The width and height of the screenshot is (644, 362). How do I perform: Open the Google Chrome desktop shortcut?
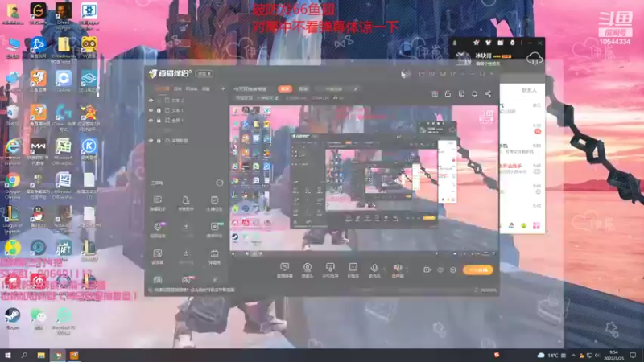pos(13,185)
